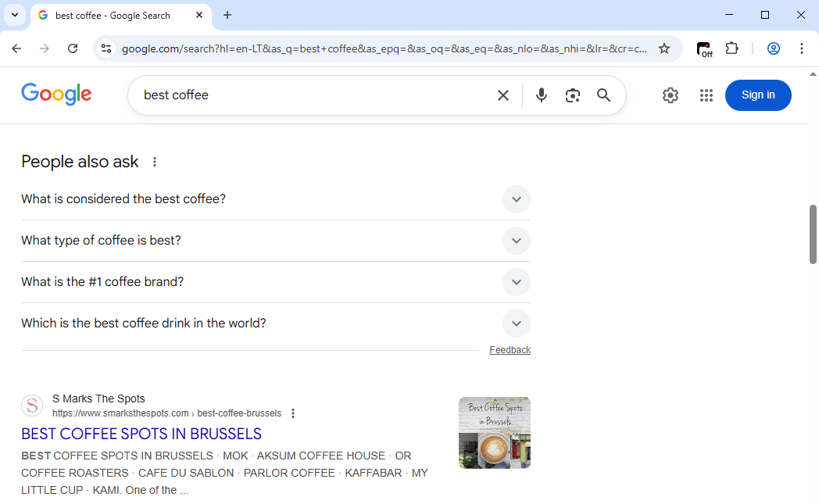This screenshot has width=819, height=504.
Task: Expand the best coffee drink question
Action: point(516,323)
